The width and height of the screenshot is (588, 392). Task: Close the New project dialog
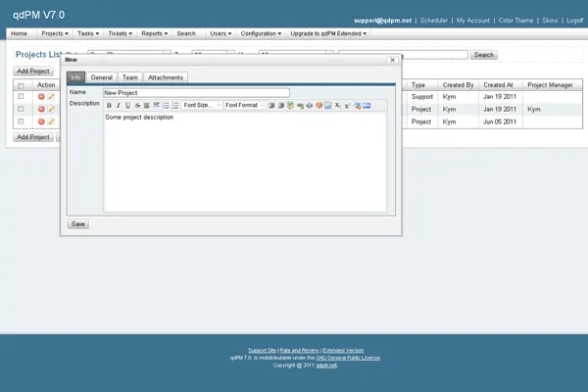(x=392, y=59)
